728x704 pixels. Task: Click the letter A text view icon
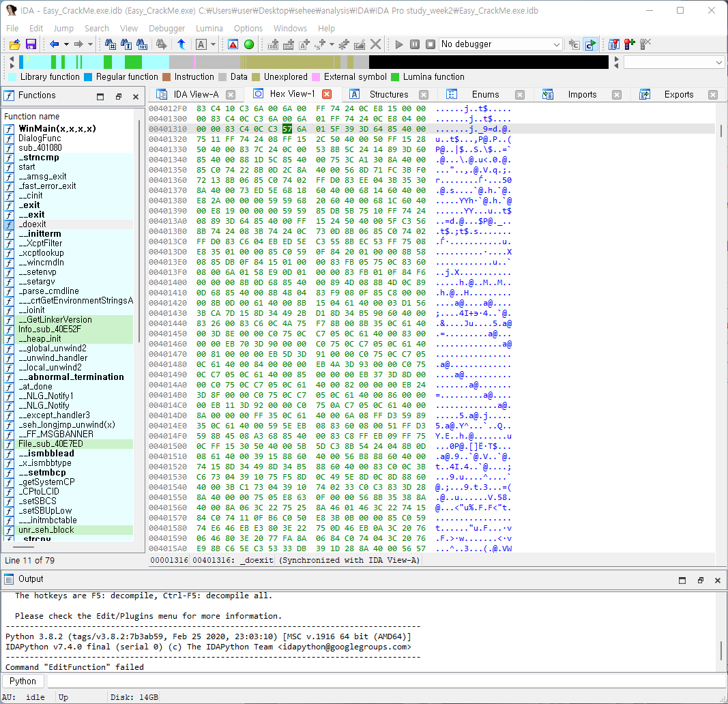tap(201, 44)
